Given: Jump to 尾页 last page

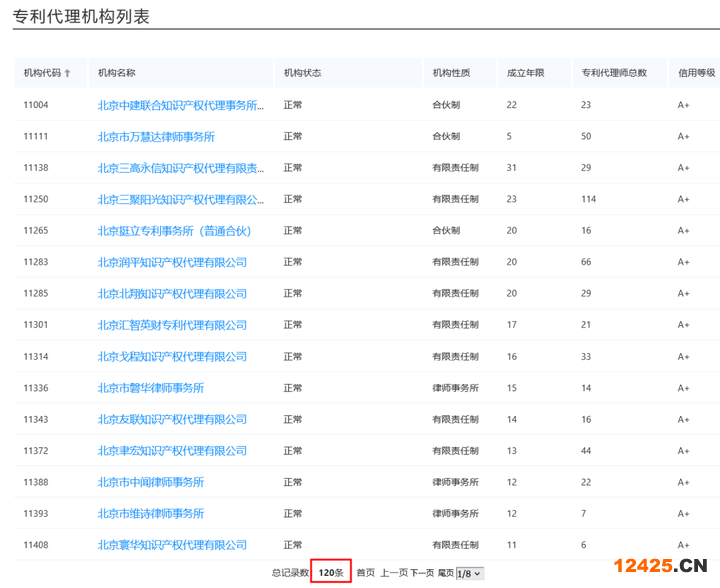Looking at the screenshot, I should click(445, 573).
